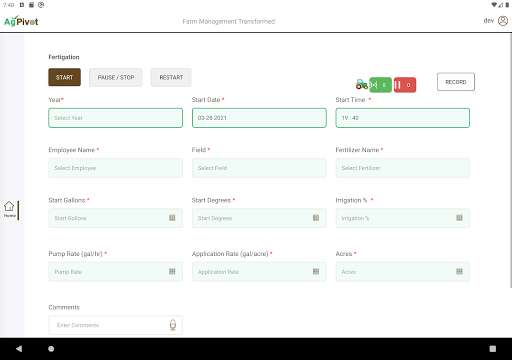Open the Home sidebar icon
512x360 pixels.
9,209
